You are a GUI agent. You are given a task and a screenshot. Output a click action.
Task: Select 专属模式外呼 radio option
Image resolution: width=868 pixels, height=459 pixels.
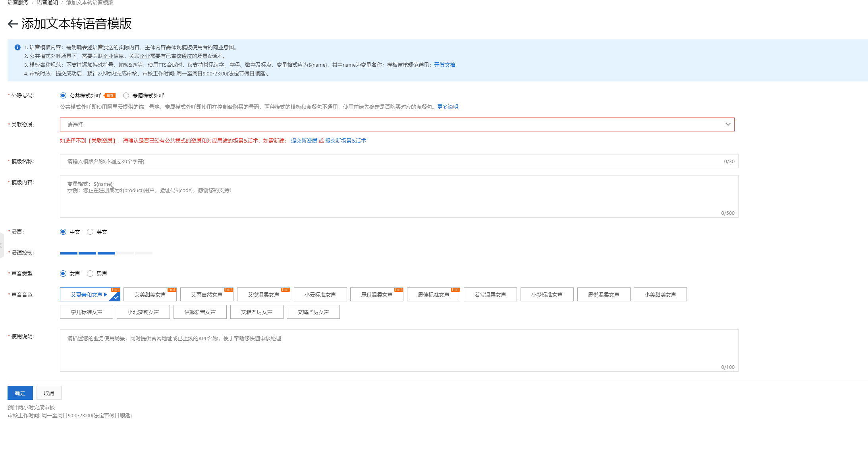tap(126, 96)
